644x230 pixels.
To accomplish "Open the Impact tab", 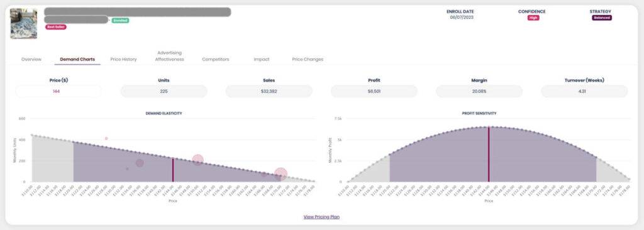I will click(261, 59).
